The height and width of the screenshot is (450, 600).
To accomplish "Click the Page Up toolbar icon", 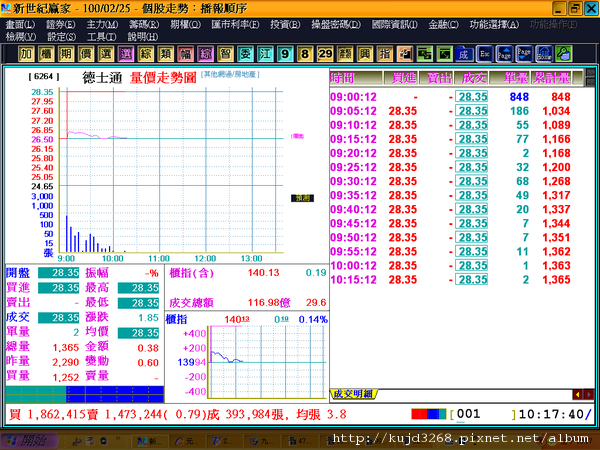I will coord(504,54).
